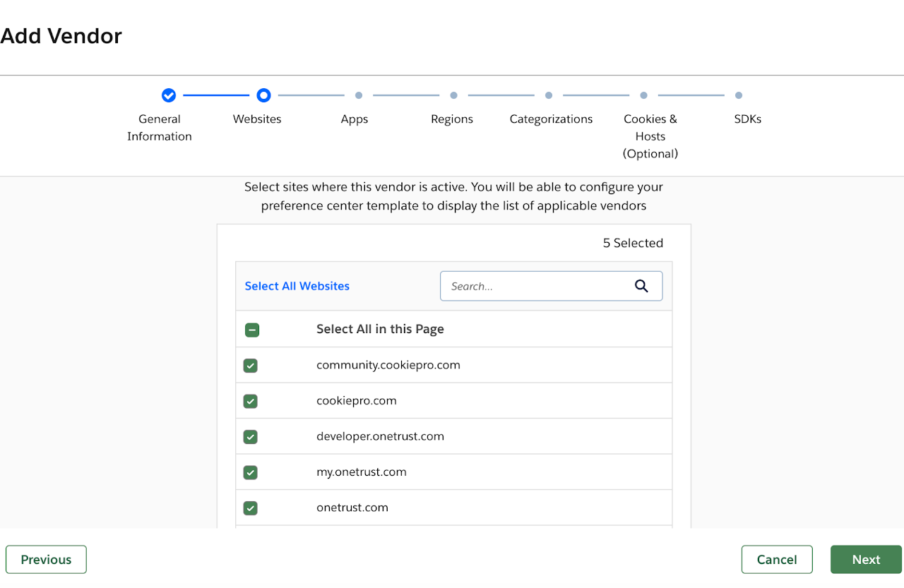
Task: Go to the Cookies & Hosts (Optional) label
Action: click(x=650, y=136)
